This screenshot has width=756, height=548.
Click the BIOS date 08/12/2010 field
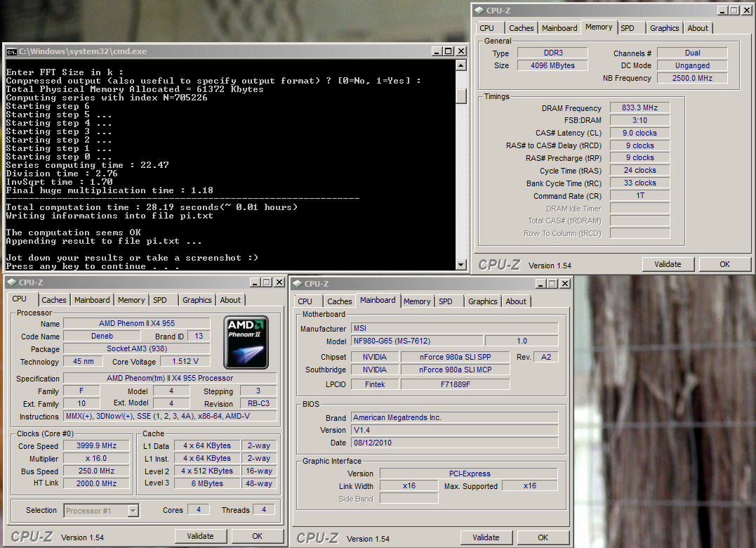tap(455, 443)
